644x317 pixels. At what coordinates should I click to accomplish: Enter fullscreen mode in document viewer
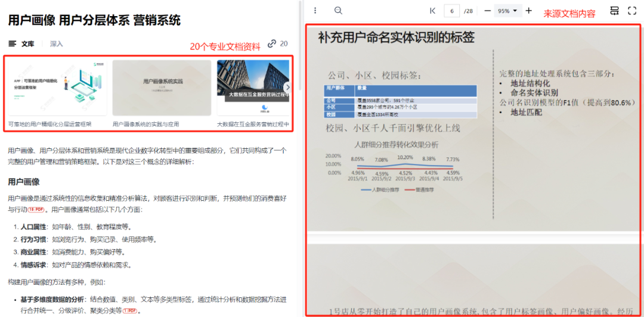pos(632,11)
